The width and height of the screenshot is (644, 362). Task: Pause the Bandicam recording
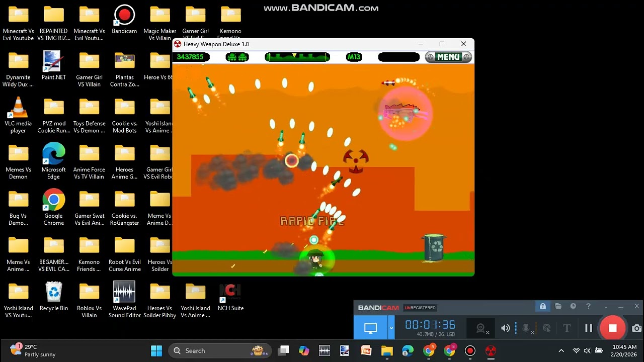coord(588,328)
